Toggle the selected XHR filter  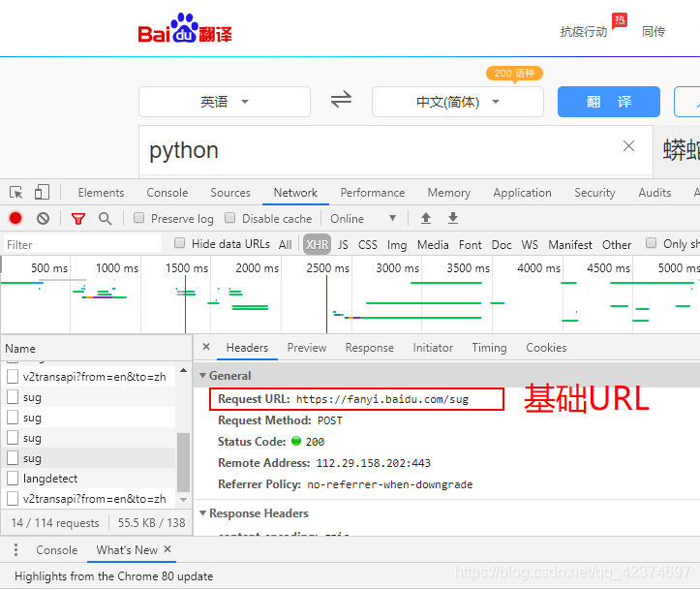point(317,244)
